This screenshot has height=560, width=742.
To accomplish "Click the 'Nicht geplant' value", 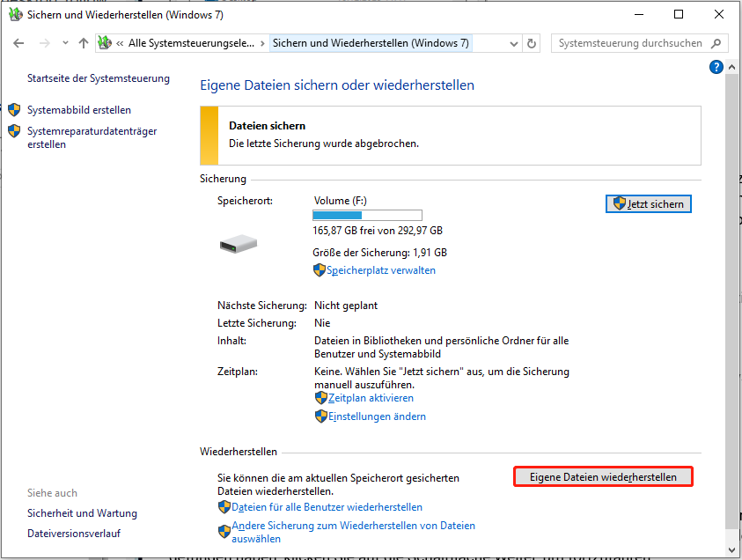I will pos(346,306).
